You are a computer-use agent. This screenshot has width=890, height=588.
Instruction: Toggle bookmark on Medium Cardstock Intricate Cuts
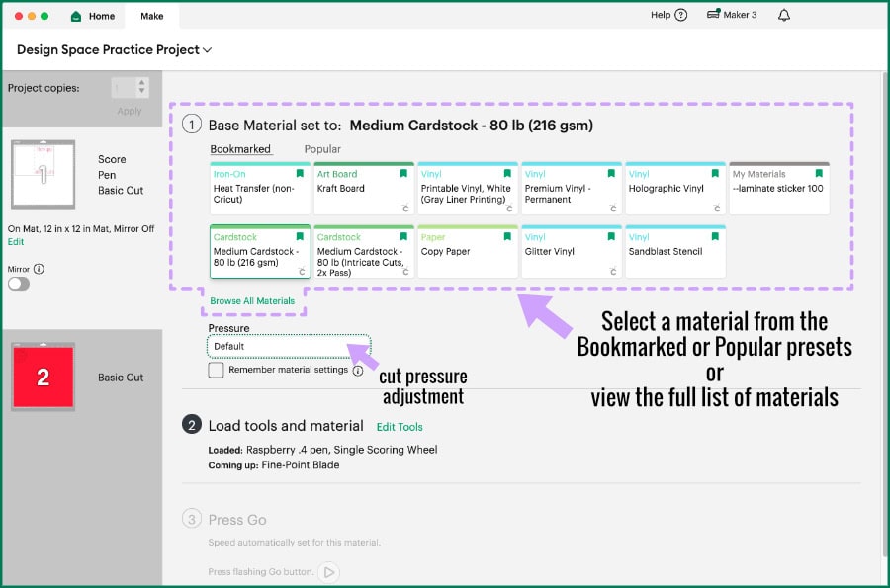pos(403,236)
